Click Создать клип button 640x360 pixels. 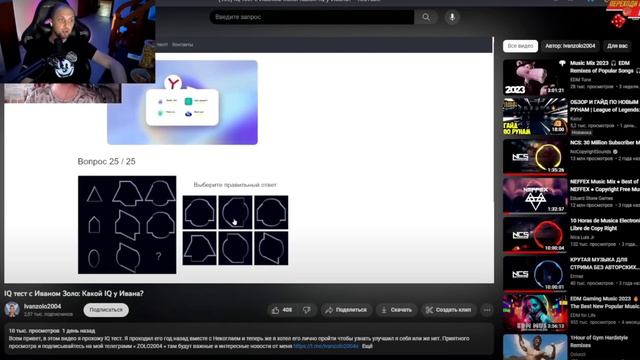(448, 310)
